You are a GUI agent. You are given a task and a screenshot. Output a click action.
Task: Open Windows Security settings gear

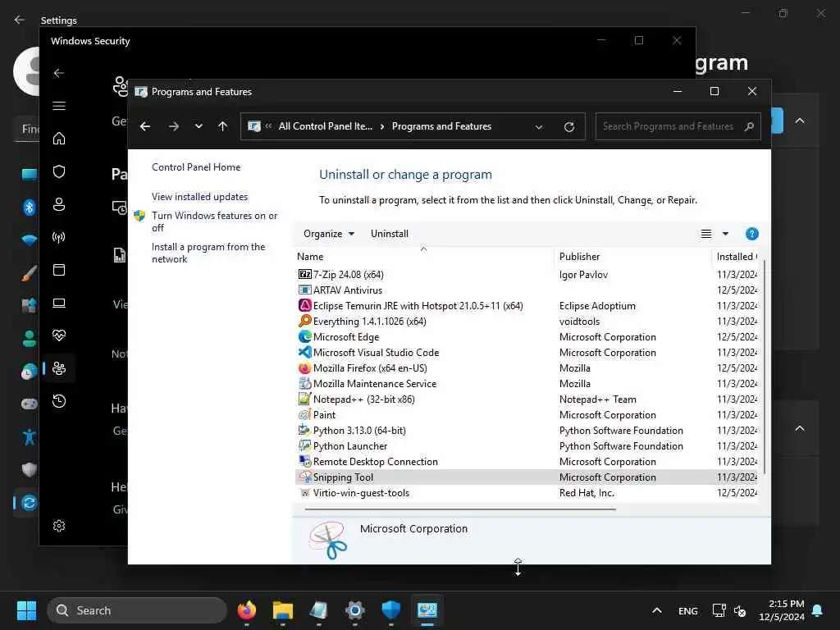point(59,526)
